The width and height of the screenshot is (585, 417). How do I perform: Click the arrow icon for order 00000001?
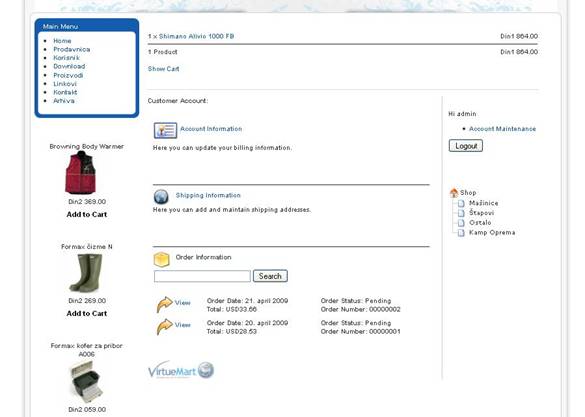[164, 327]
